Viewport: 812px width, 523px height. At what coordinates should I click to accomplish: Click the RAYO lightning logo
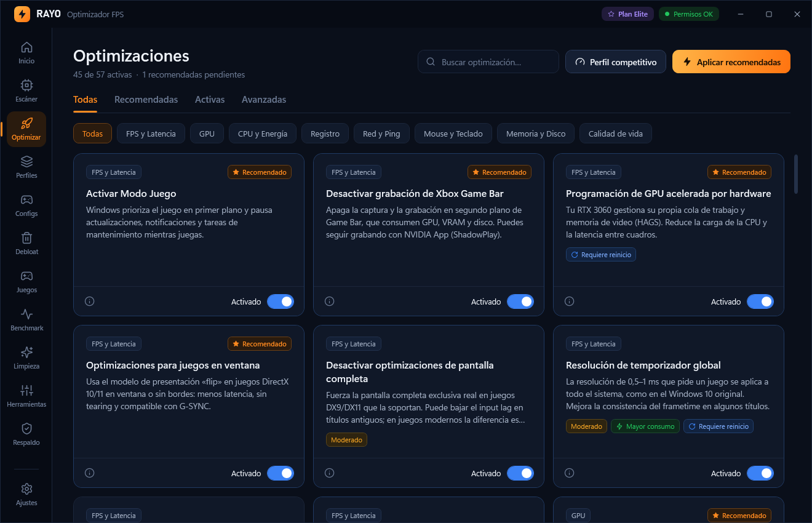click(x=22, y=14)
